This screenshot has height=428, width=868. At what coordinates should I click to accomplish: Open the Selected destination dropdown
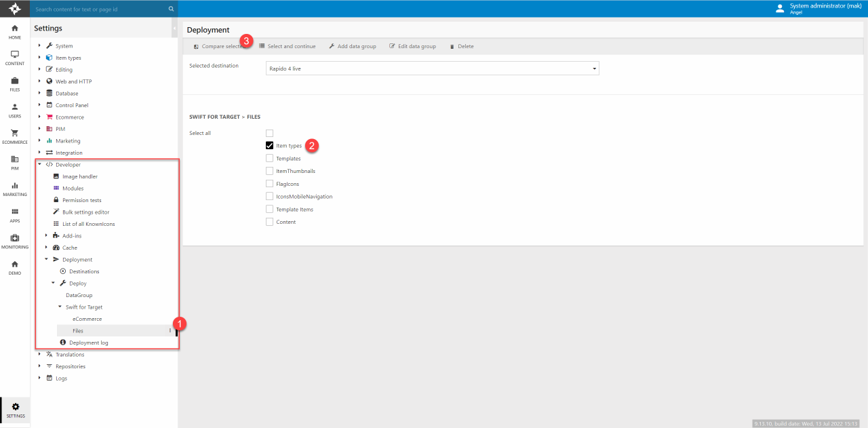coord(433,69)
